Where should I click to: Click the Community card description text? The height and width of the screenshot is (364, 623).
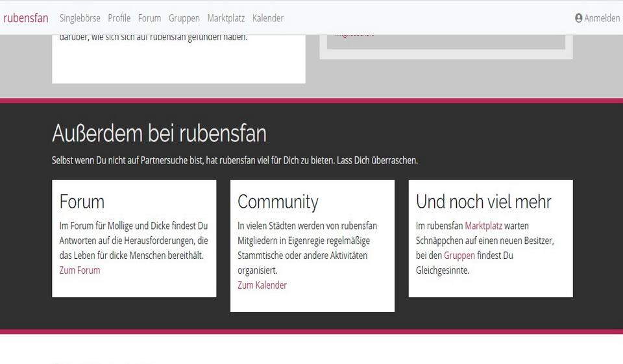point(307,248)
